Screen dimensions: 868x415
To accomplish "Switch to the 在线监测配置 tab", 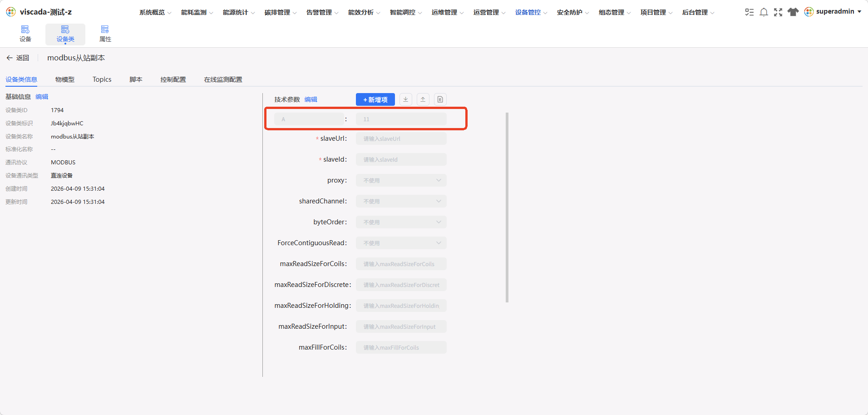I will (x=223, y=79).
